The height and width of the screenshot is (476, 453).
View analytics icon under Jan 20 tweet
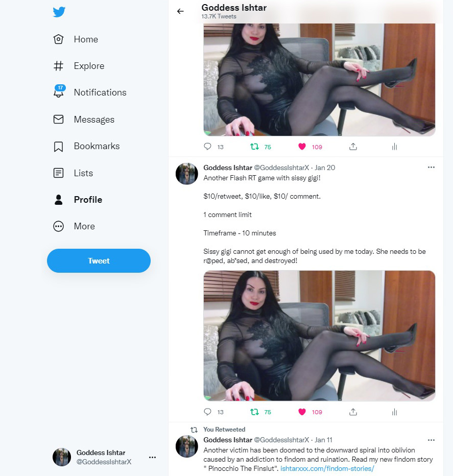coord(394,412)
